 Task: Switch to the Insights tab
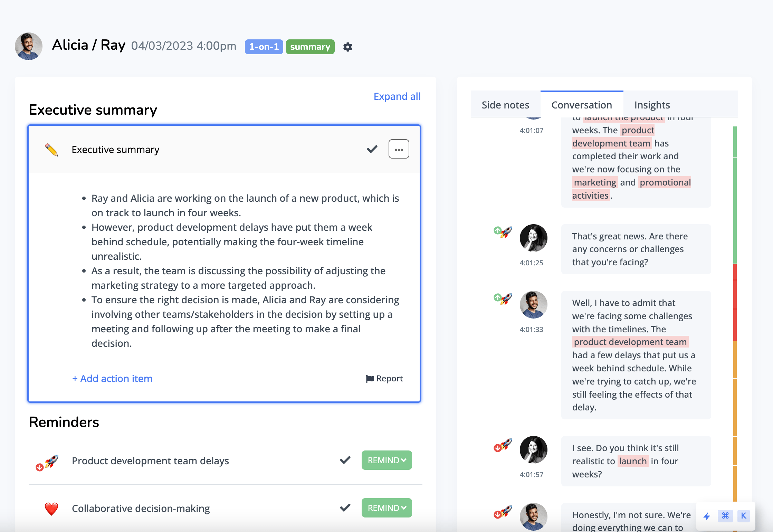pos(652,105)
